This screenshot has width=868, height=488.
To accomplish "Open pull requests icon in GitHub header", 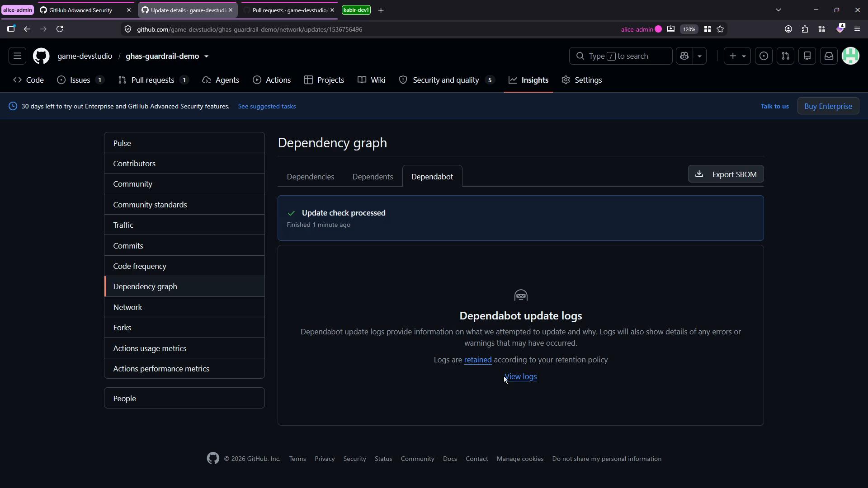I will tap(785, 56).
